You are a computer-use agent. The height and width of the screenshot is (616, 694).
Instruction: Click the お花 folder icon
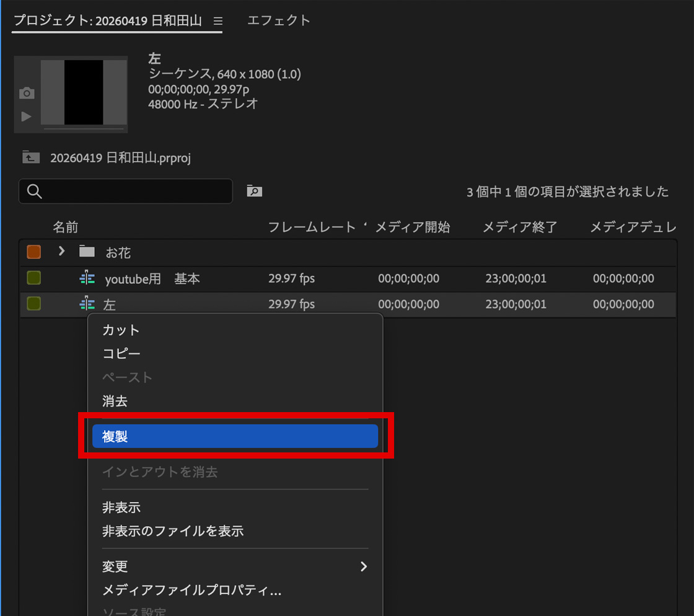[x=87, y=252]
